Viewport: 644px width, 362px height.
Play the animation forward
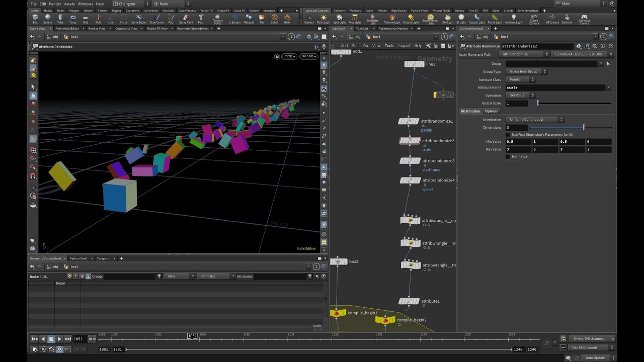pyautogui.click(x=59, y=339)
